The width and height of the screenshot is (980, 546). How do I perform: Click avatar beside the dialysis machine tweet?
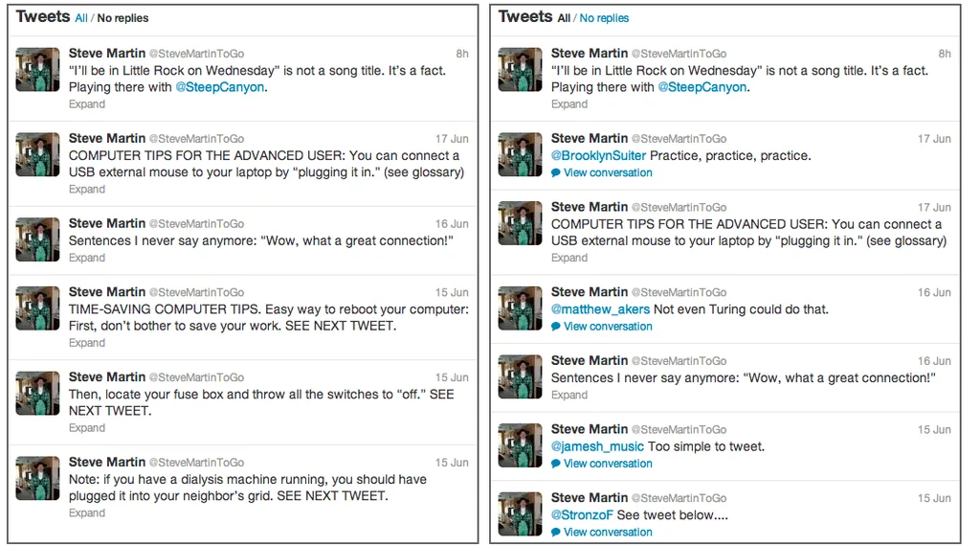37,478
